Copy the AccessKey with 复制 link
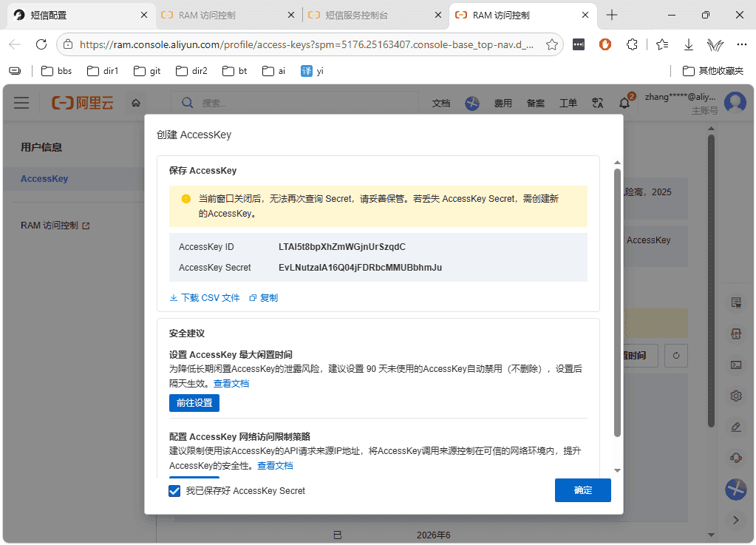 tap(264, 298)
